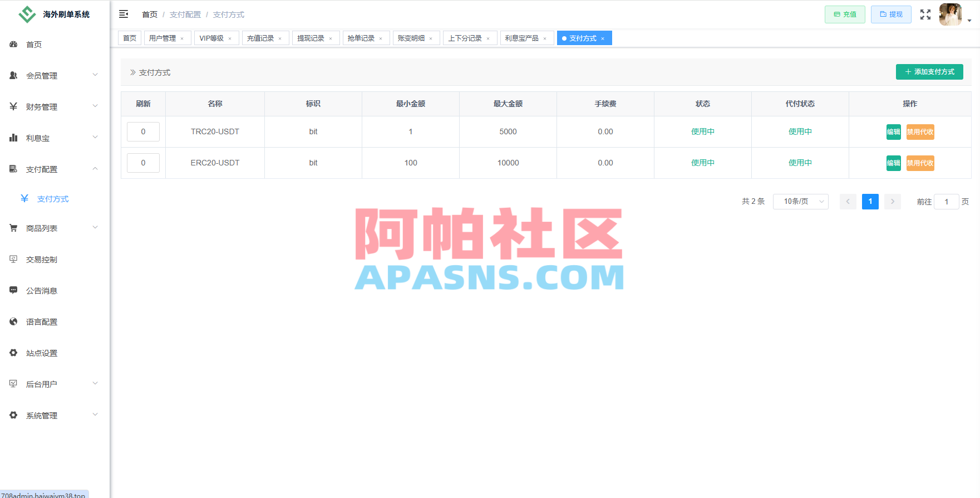The width and height of the screenshot is (980, 498).
Task: Click the 交易控制 monitor icon
Action: 13,259
